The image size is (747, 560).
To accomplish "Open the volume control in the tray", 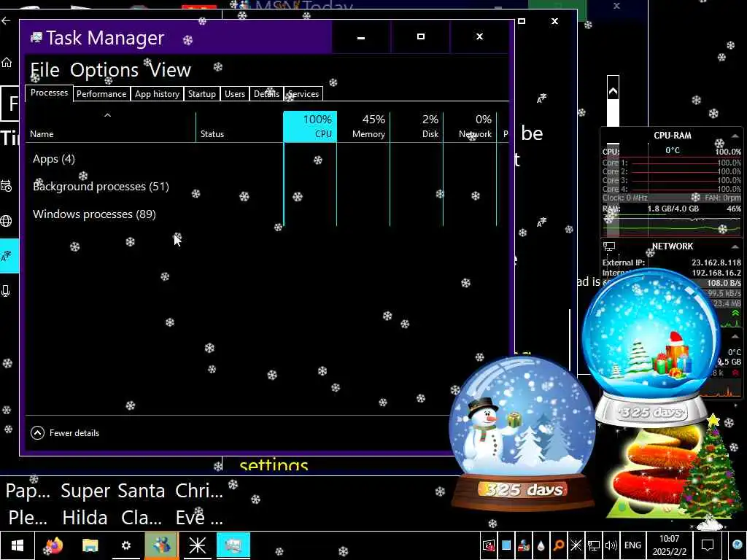I will (611, 545).
